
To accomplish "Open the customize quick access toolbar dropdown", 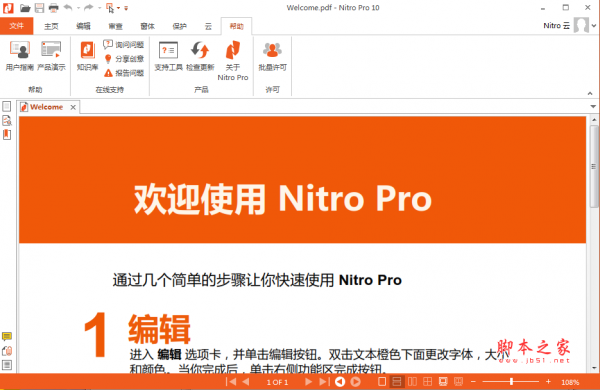I will coord(126,8).
